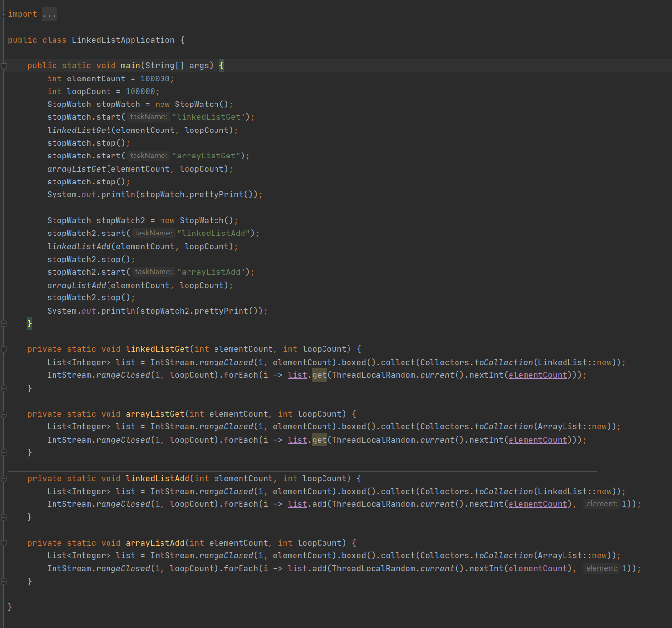672x628 pixels.
Task: Click the highlighted get call inside arrayListGet
Action: point(320,440)
